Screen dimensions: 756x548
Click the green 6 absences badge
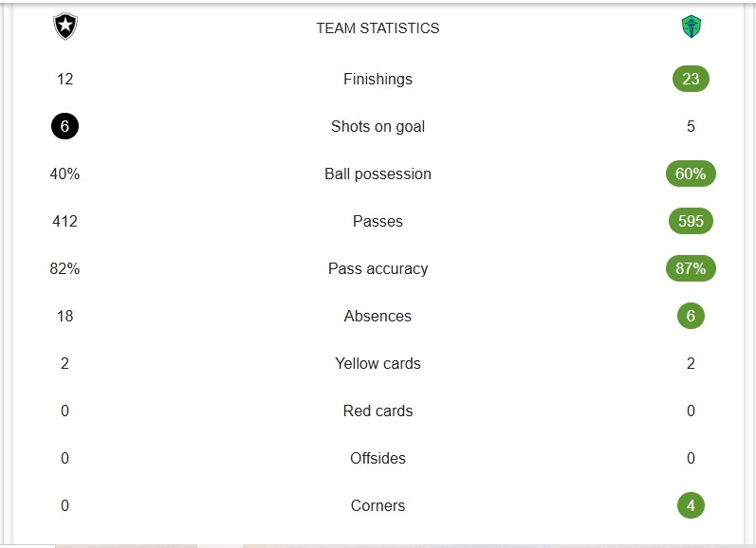click(x=691, y=316)
